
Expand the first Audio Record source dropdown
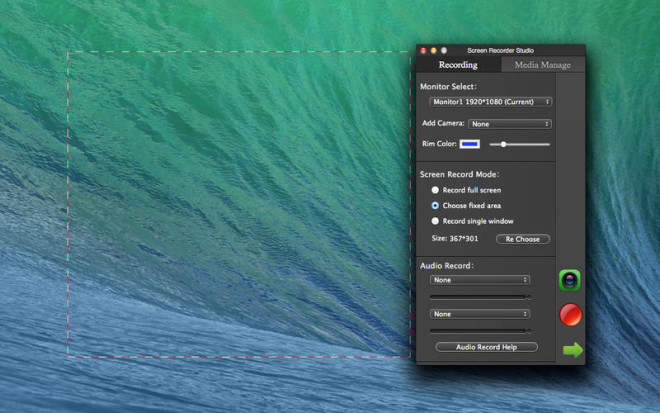pyautogui.click(x=480, y=280)
